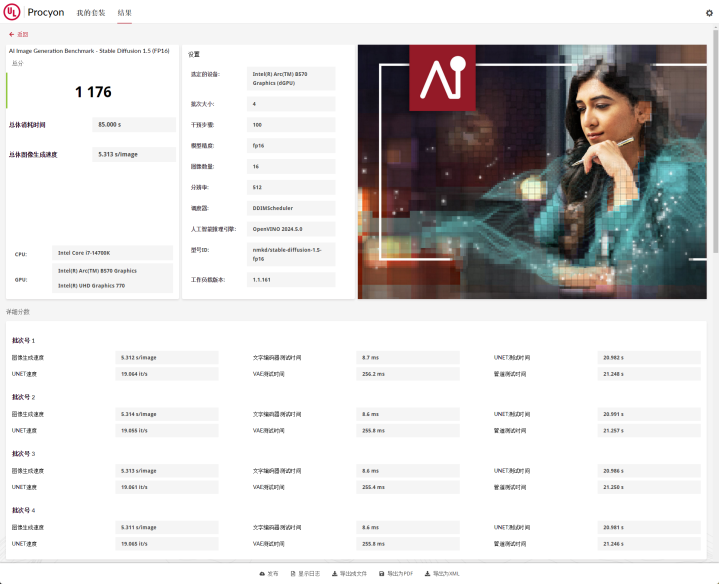Click batch 2 UNET speed 19.055 it/s
The width and height of the screenshot is (719, 584).
pos(166,431)
